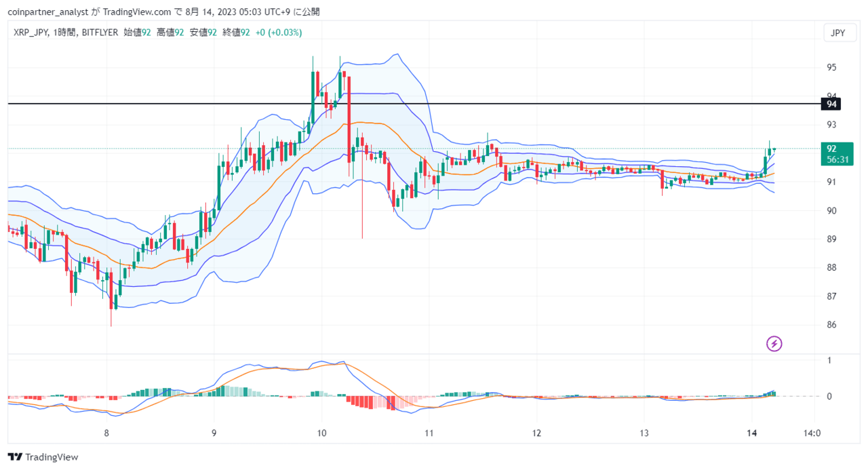Select the black 94 price line label
Image resolution: width=868 pixels, height=470 pixels.
(831, 104)
